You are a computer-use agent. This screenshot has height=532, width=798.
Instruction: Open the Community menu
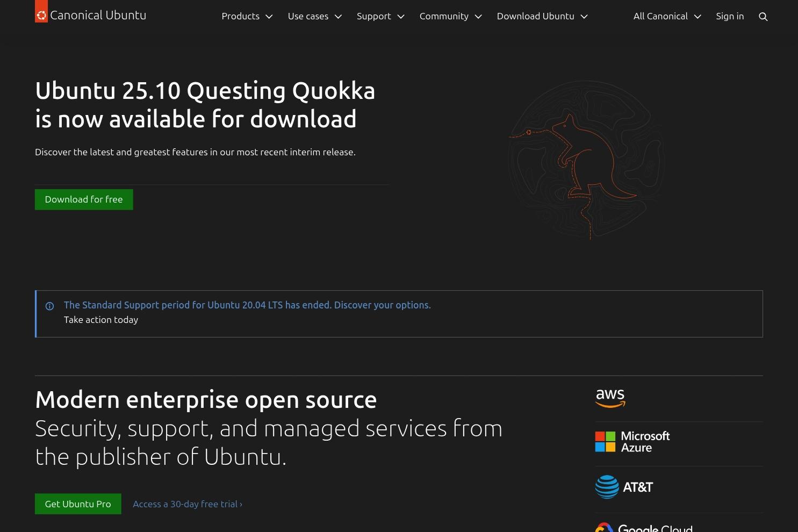(x=450, y=16)
